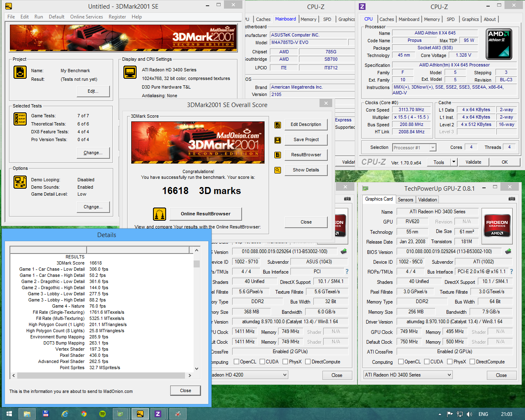Open the CPU-Z Tools dropdown arrow
The image size is (525, 420).
point(454,162)
